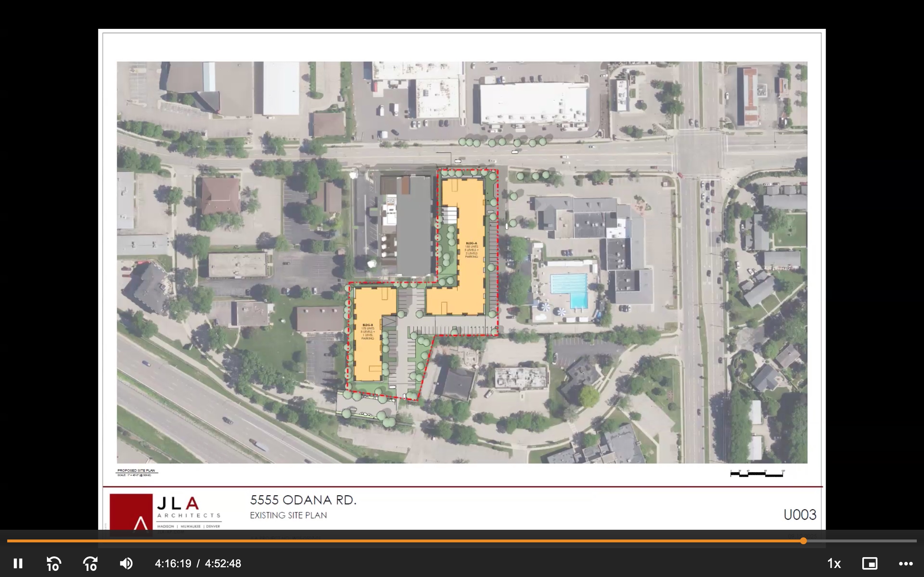Pause the video playback
Screen dimensions: 924x577
pos(18,563)
